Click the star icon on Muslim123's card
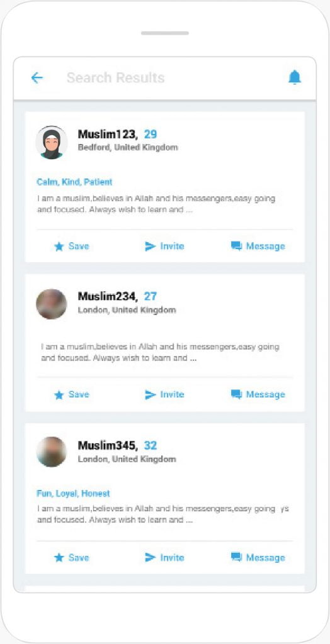This screenshot has width=330, height=644. tap(59, 247)
